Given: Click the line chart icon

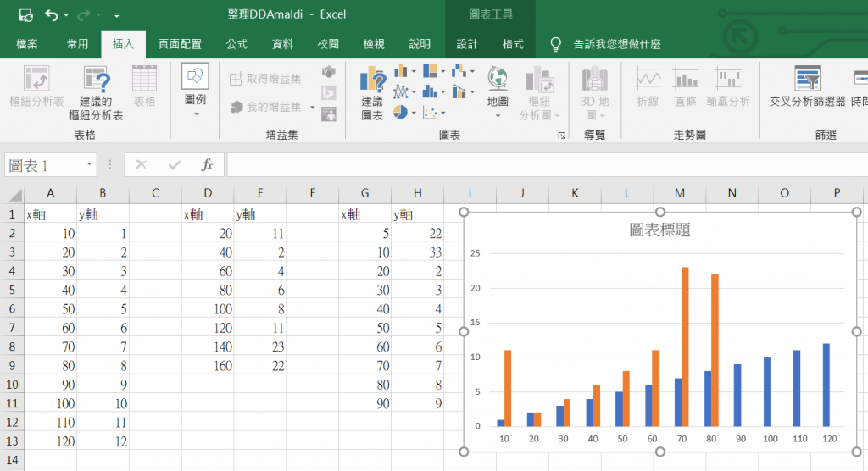Looking at the screenshot, I should (x=401, y=91).
